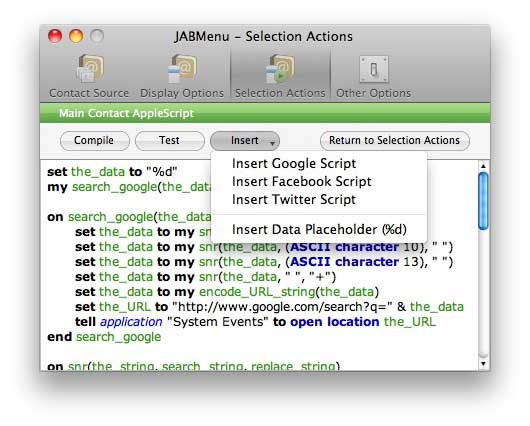
Task: Click the scrollbar down arrow
Action: tap(483, 364)
